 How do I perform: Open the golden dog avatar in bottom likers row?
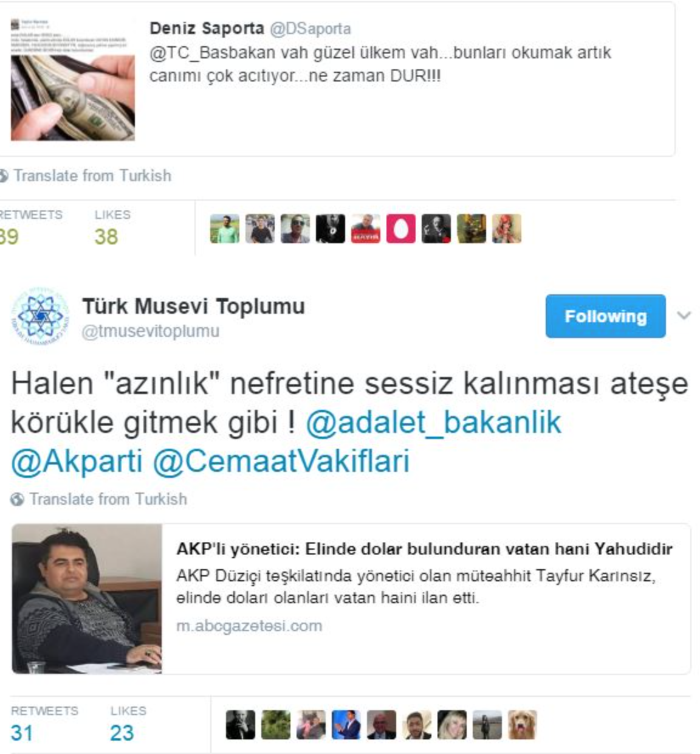coord(523,725)
